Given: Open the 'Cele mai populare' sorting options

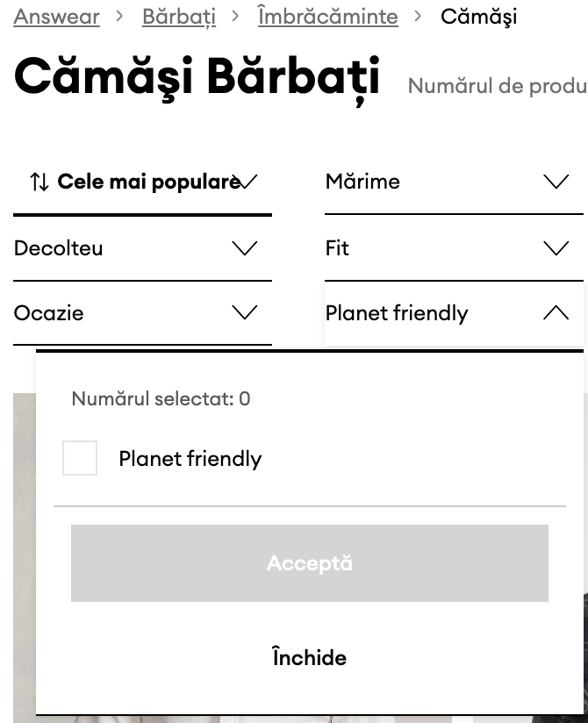Looking at the screenshot, I should (147, 181).
